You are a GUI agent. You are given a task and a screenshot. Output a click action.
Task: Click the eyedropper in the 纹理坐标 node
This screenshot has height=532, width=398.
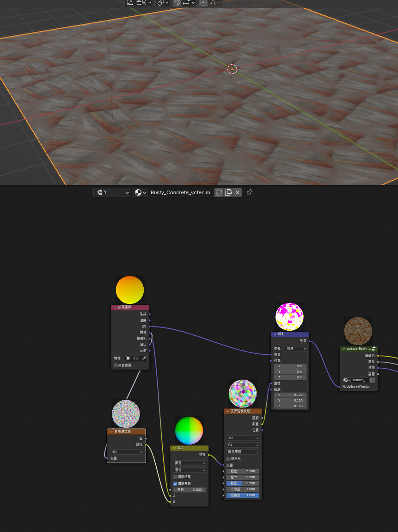(x=144, y=359)
